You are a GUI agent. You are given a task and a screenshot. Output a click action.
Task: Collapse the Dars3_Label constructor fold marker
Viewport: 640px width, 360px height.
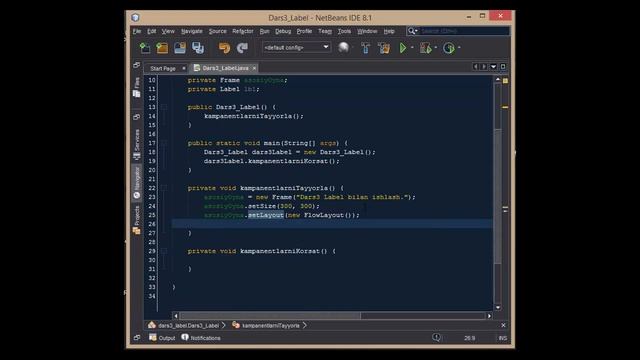tap(164, 107)
